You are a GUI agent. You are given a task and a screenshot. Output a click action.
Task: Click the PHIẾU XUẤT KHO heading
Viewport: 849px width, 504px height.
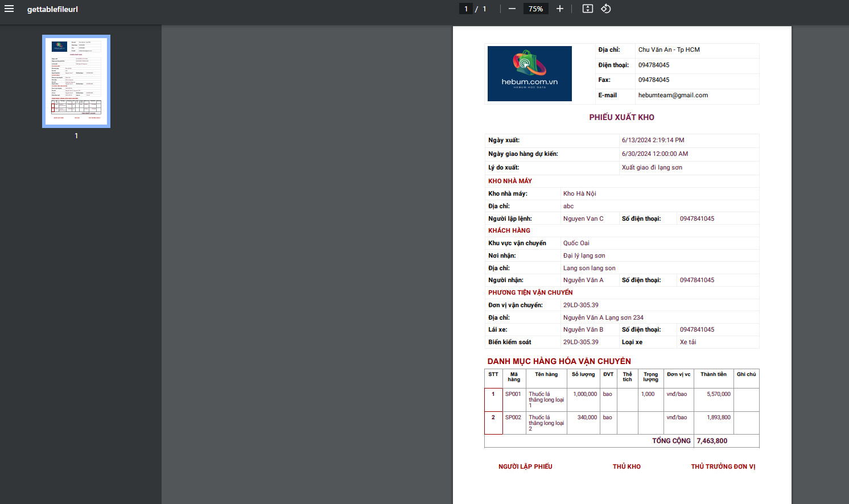[621, 117]
